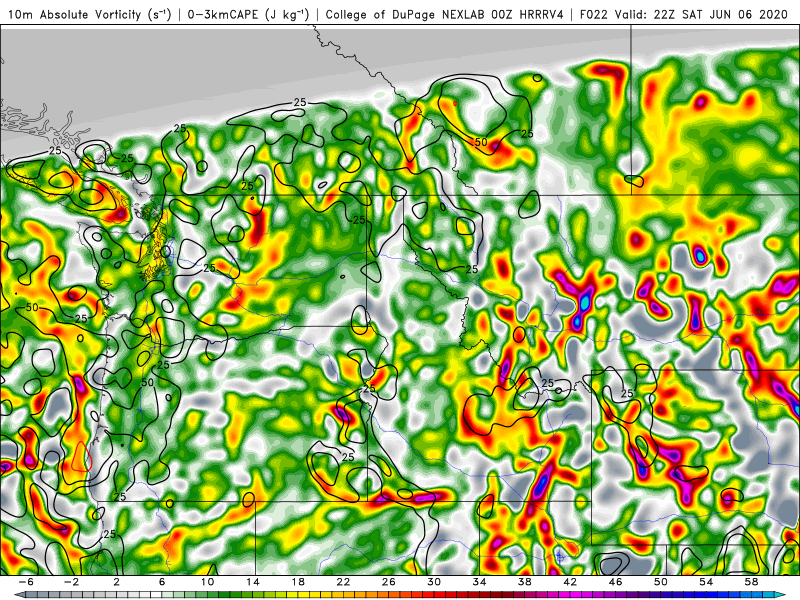Viewport: 800px width, 600px height.
Task: Click the '58' colorbar label
Action: [752, 582]
